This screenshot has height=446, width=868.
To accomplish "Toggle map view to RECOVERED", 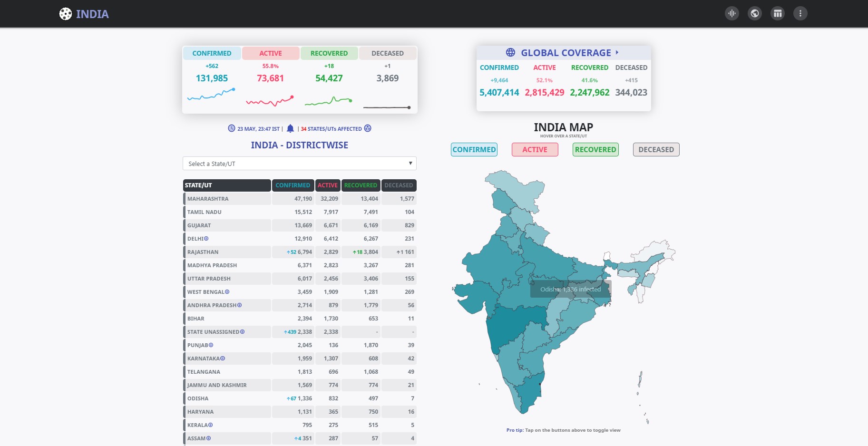I will [x=595, y=149].
